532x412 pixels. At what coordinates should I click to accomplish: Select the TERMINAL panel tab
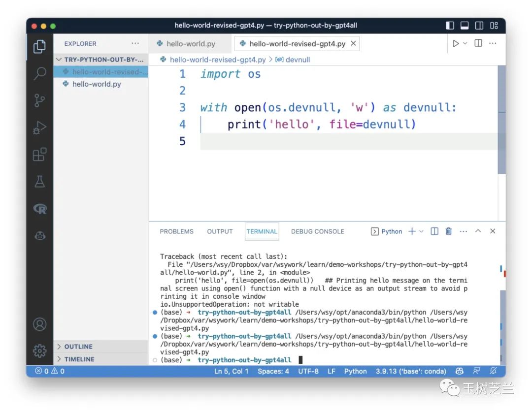(262, 232)
